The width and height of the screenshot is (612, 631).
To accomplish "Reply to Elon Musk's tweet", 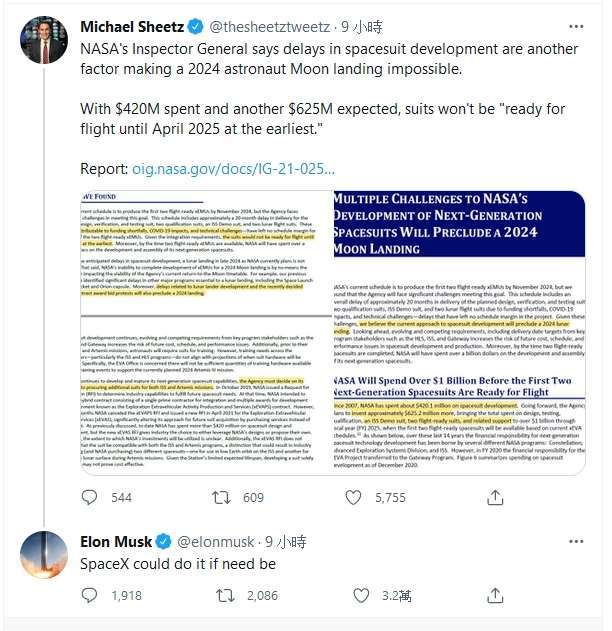I will tap(89, 595).
